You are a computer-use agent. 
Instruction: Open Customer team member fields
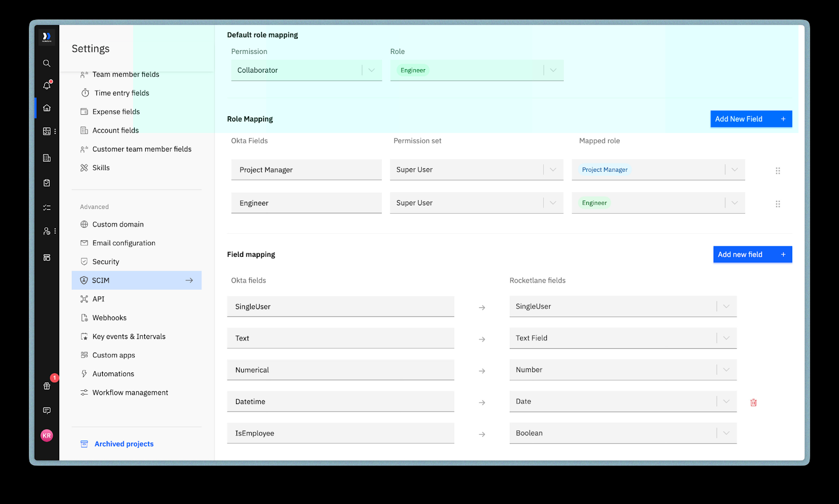(142, 149)
